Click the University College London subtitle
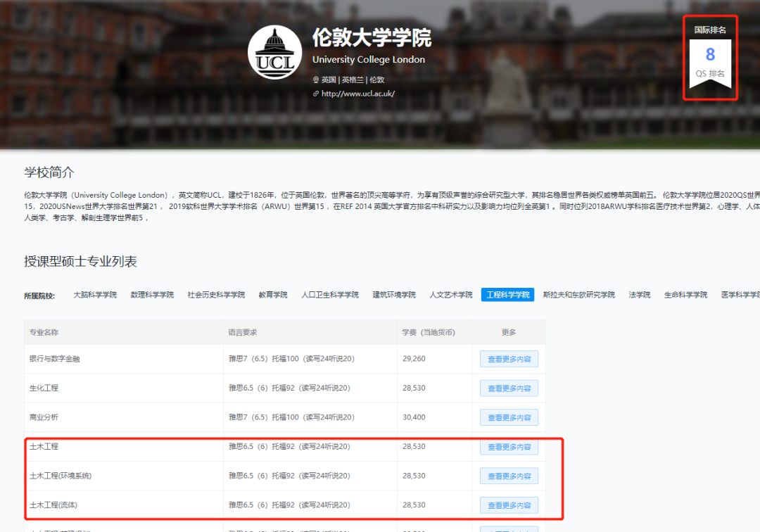 (368, 60)
